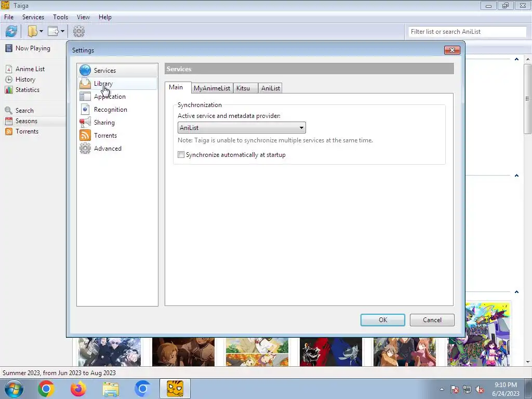Open the File menu
Viewport: 532px width, 399px height.
9,17
